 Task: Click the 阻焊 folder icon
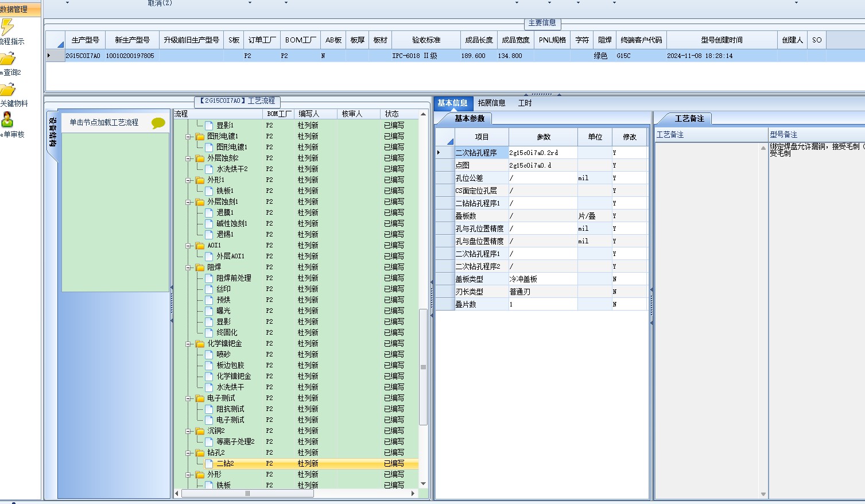pyautogui.click(x=200, y=267)
